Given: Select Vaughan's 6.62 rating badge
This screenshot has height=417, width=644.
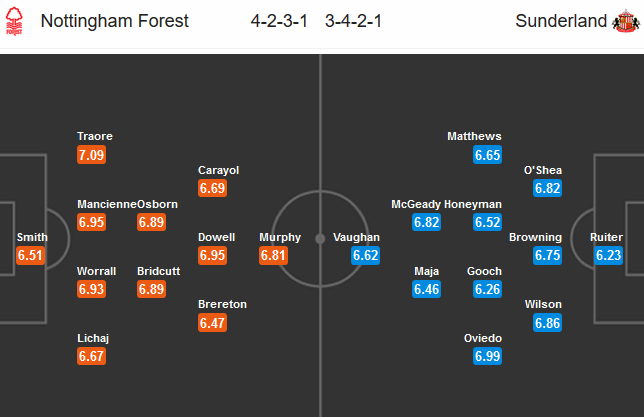Looking at the screenshot, I should coord(366,256).
